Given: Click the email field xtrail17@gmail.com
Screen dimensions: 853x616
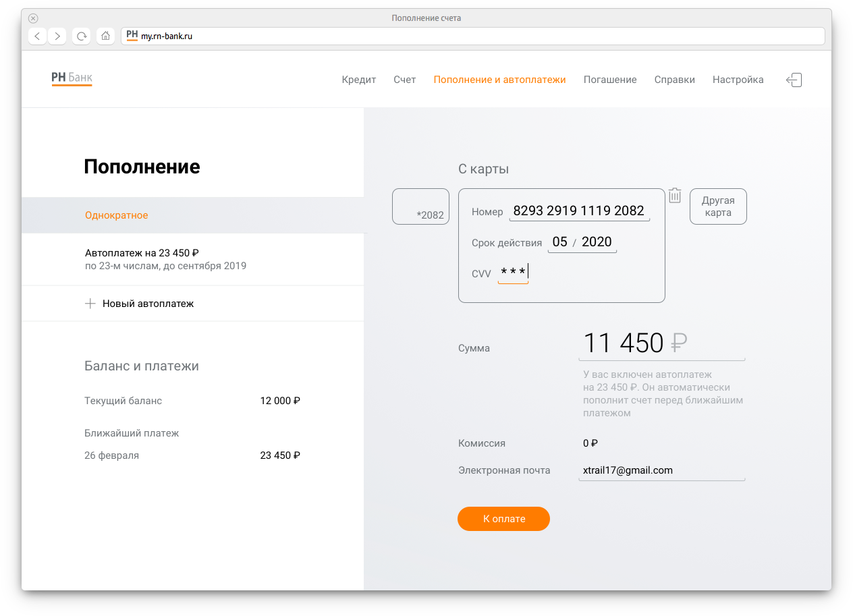Looking at the screenshot, I should (x=661, y=470).
